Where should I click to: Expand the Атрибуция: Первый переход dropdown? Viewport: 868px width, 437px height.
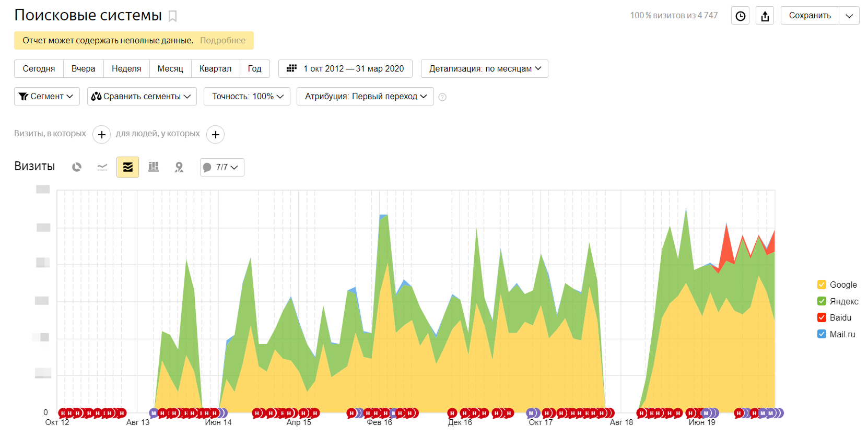(x=365, y=96)
